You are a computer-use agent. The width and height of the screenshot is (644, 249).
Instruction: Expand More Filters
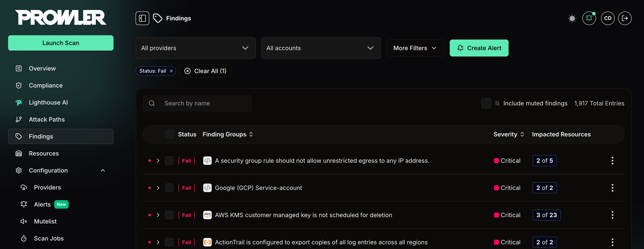[x=415, y=48]
